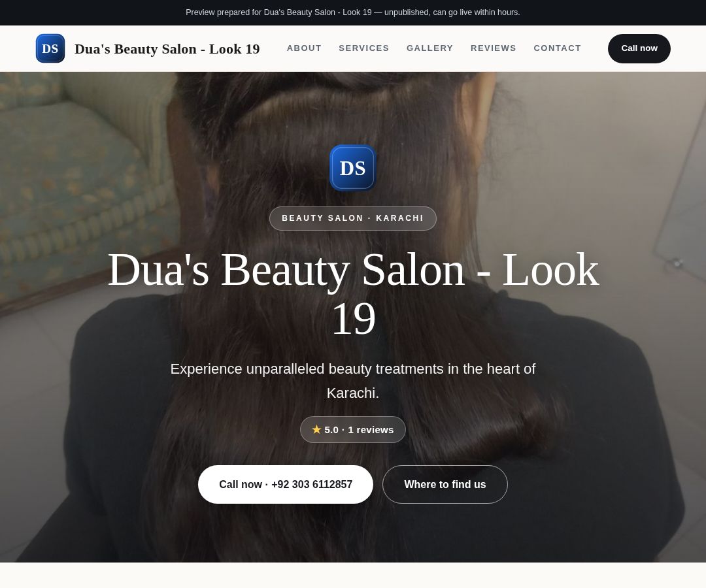Click the large hero salon heading

[x=353, y=294]
